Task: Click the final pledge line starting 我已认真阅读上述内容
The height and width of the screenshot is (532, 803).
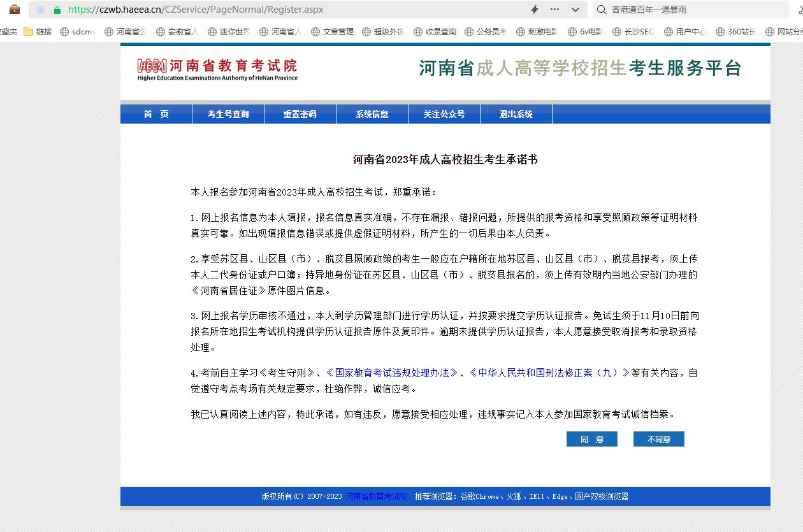Action: point(433,414)
